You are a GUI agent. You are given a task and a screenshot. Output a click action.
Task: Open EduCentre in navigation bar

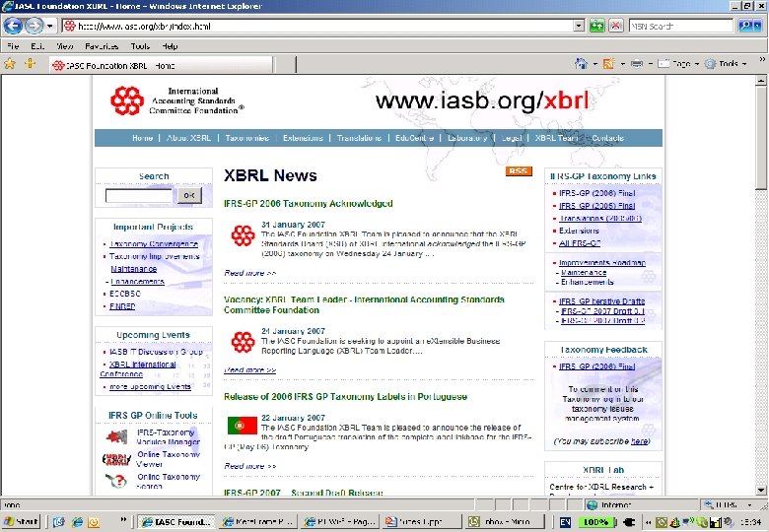coord(414,138)
